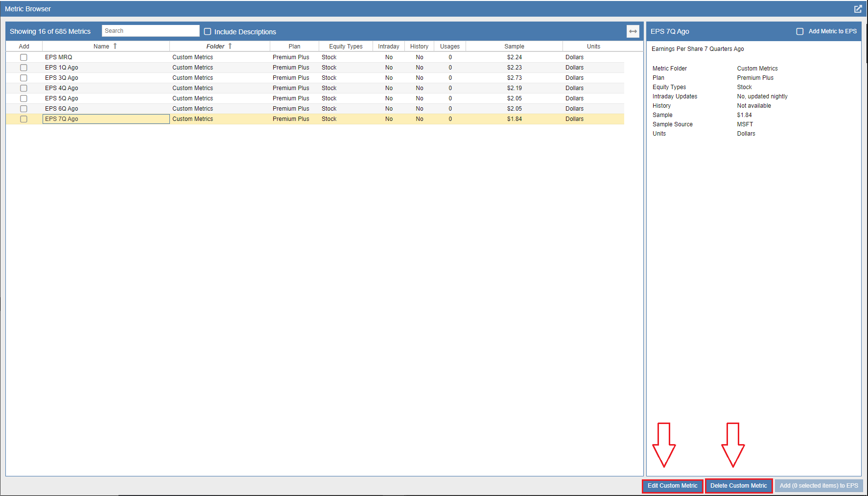This screenshot has width=868, height=496.
Task: Check the Add checkbox for EPS 5Q Ago
Action: (x=23, y=98)
